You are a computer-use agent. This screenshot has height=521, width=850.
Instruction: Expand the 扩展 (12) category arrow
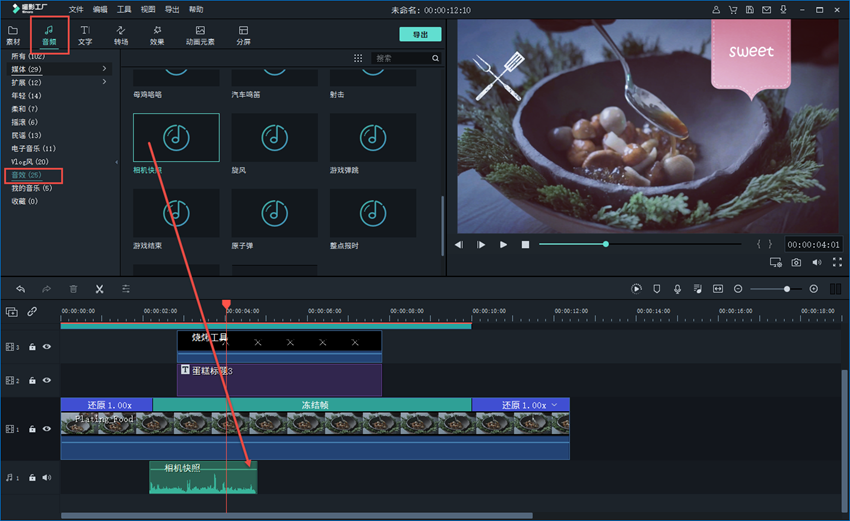[105, 82]
